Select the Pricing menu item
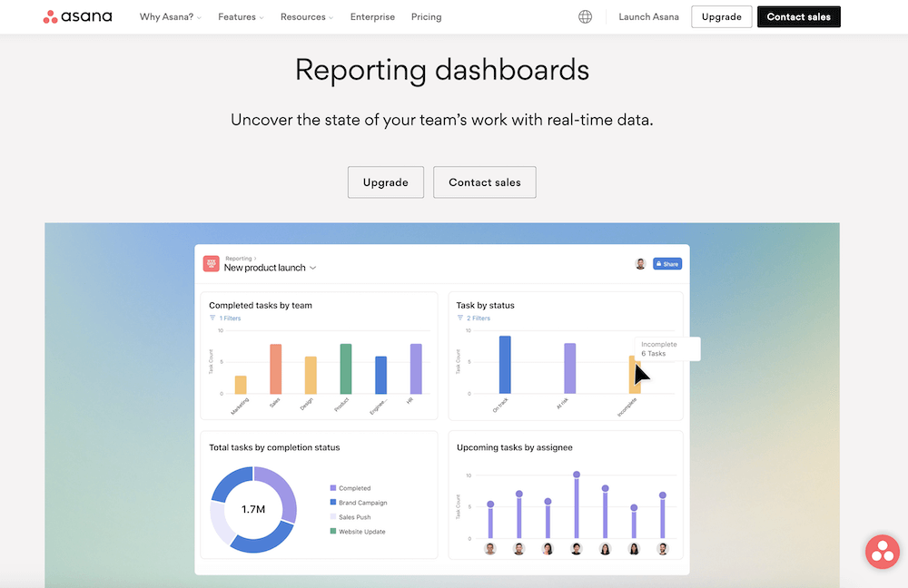Image resolution: width=908 pixels, height=588 pixels. (x=426, y=16)
